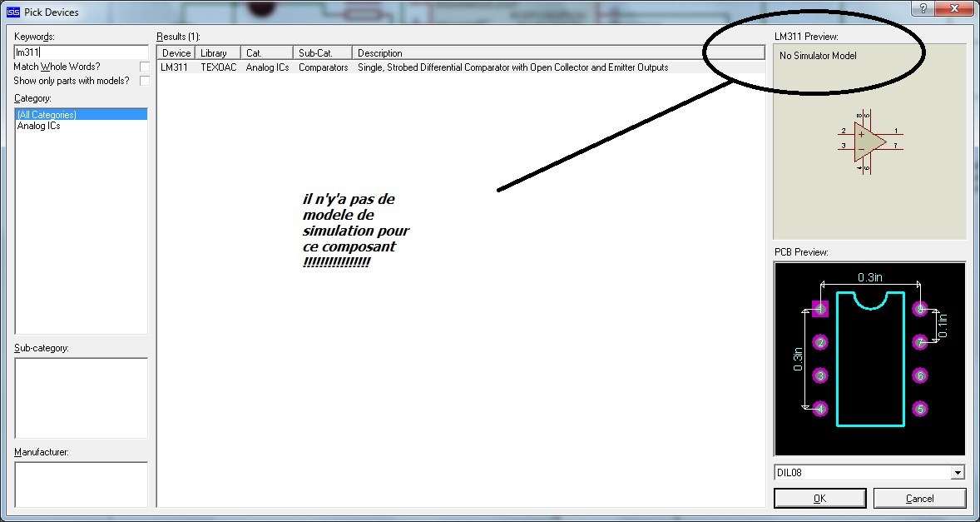
Task: Click the Cancel button
Action: point(919,498)
